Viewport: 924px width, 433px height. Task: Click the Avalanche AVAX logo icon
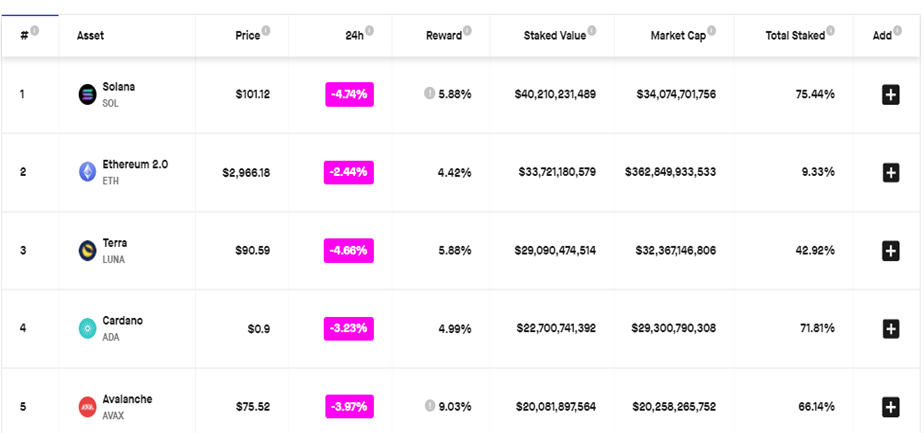[87, 406]
